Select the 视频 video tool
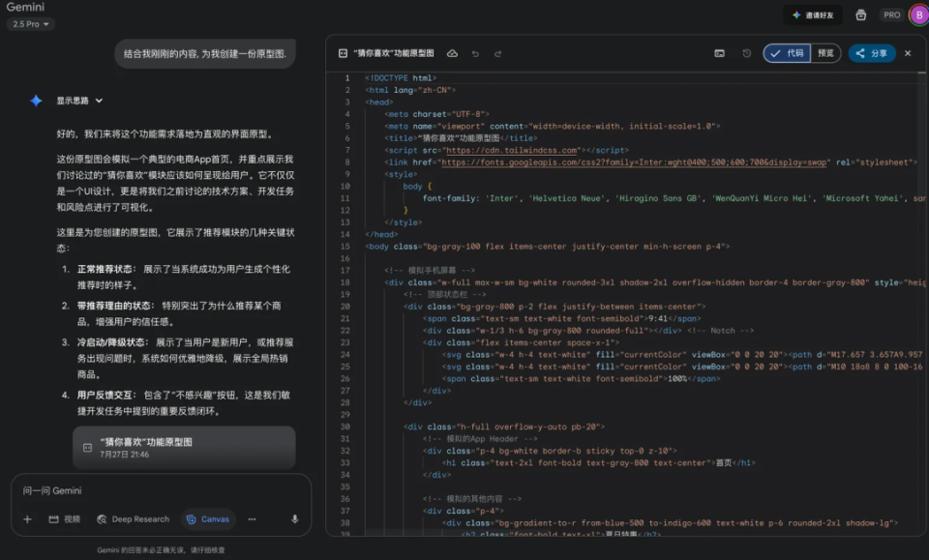The height and width of the screenshot is (560, 929). click(x=64, y=519)
